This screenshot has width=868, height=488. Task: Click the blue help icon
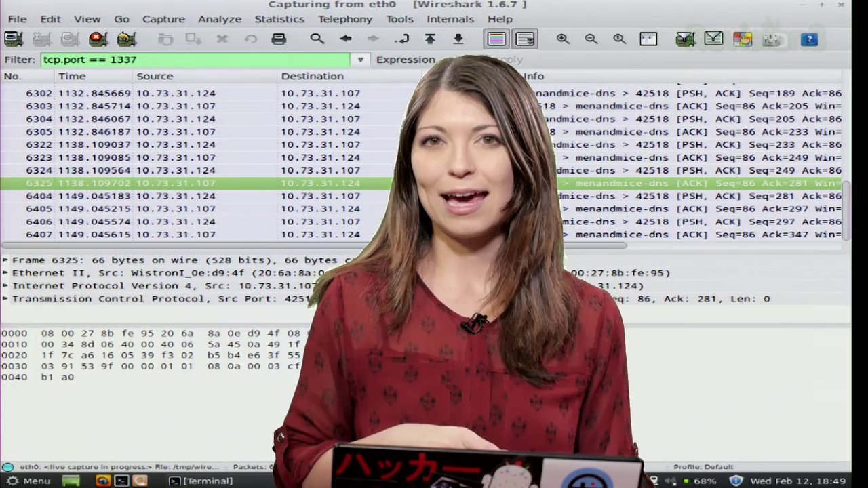click(809, 39)
